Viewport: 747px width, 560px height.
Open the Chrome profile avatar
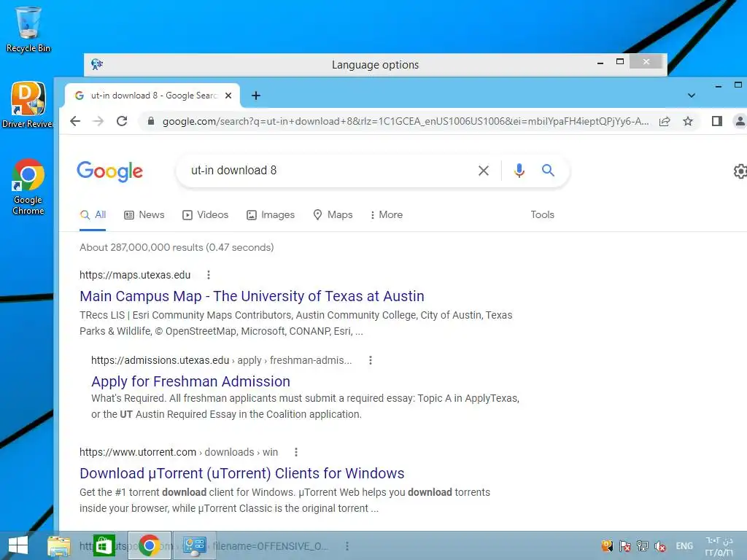click(740, 121)
